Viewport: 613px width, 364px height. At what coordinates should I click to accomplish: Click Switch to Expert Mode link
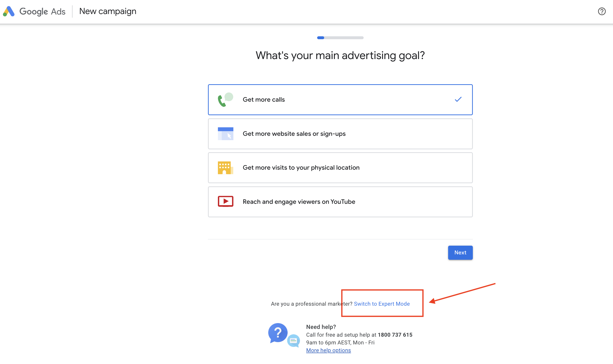pos(382,304)
